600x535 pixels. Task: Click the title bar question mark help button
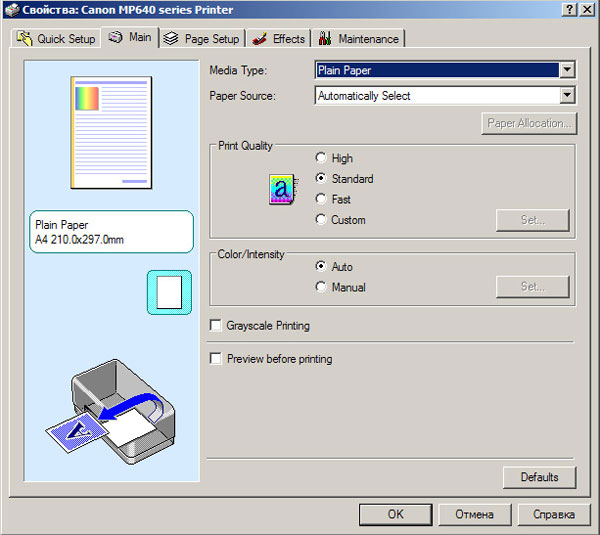569,9
